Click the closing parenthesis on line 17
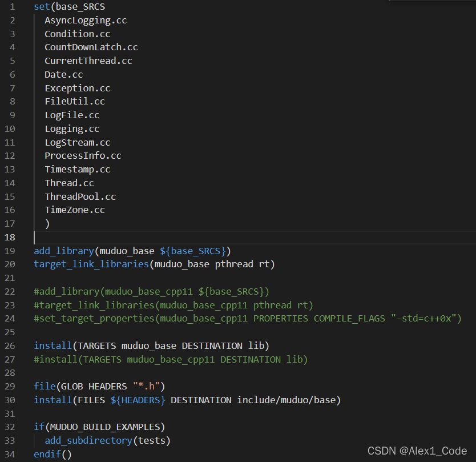 point(47,224)
